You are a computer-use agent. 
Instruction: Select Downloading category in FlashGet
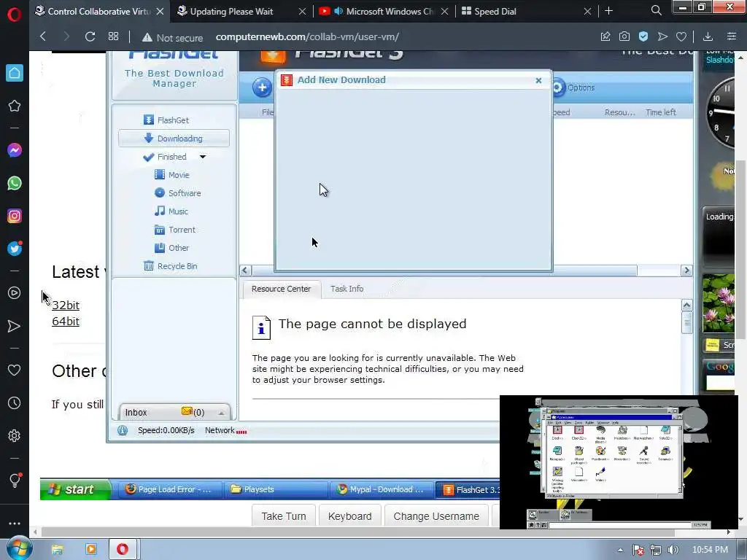tap(174, 139)
